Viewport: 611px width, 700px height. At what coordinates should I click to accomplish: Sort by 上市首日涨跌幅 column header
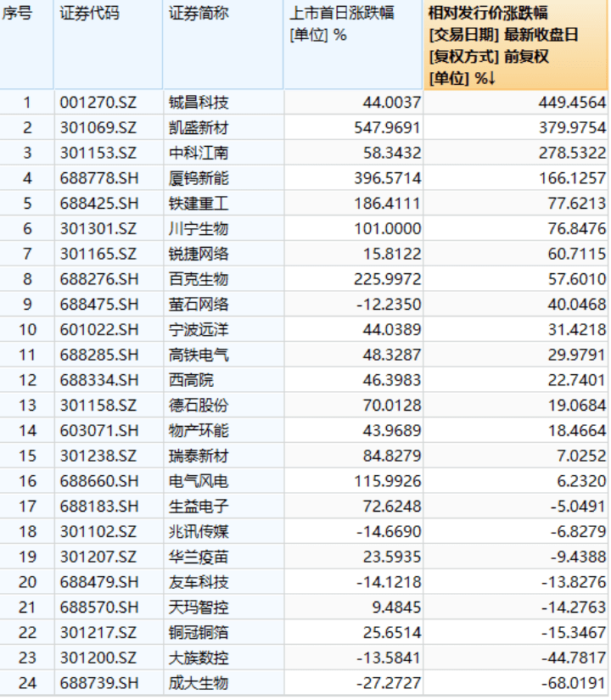pos(342,14)
